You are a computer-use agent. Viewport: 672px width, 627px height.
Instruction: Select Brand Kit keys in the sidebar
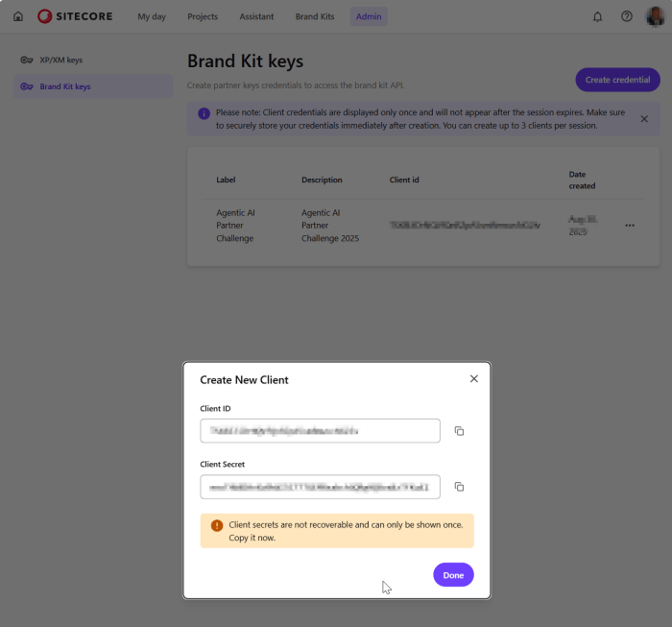(x=64, y=86)
